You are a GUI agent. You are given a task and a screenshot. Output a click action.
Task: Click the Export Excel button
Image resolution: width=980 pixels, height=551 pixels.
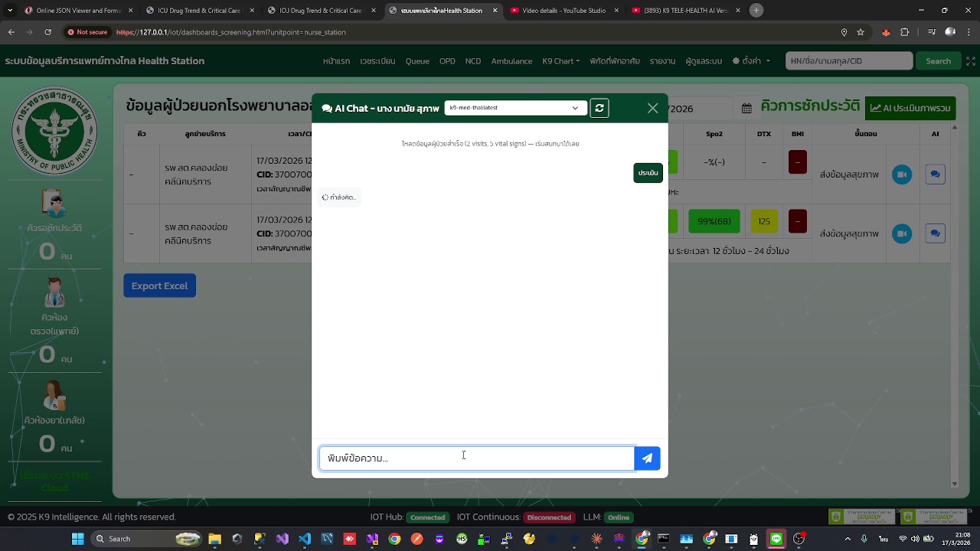click(159, 286)
